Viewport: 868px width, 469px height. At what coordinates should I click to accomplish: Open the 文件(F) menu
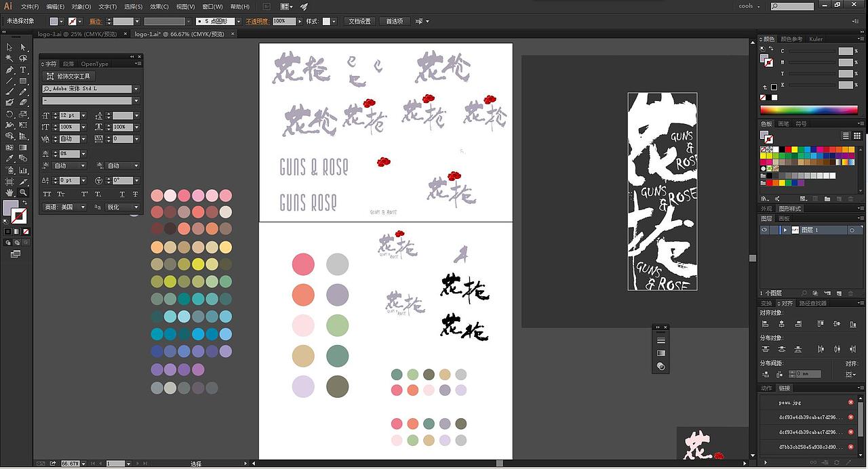tap(29, 6)
